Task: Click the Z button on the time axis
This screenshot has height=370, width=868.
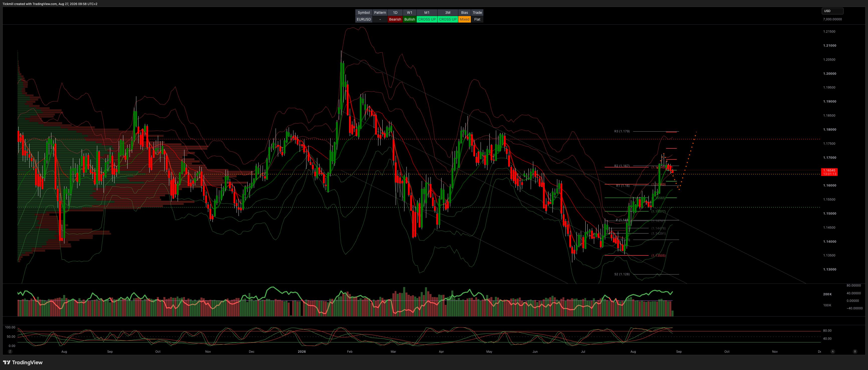Action: pyautogui.click(x=10, y=351)
